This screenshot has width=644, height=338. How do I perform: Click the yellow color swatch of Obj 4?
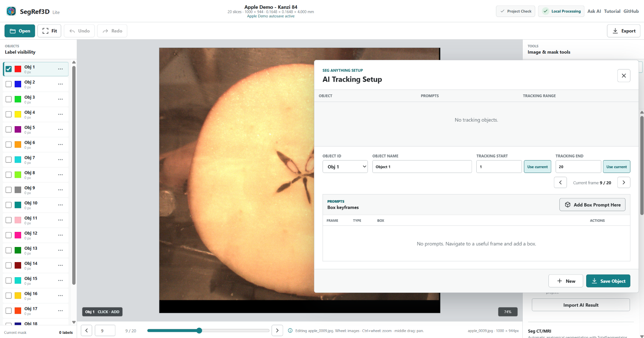tap(18, 114)
